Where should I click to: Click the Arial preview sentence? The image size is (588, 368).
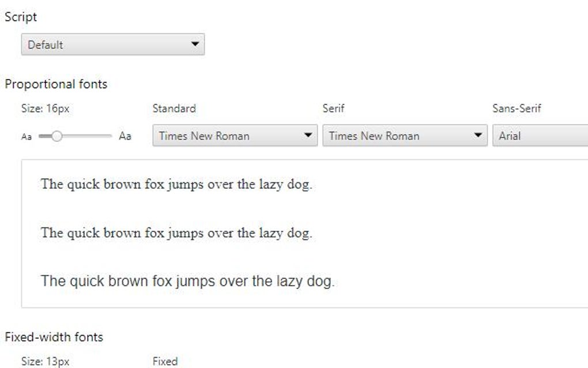click(x=189, y=281)
